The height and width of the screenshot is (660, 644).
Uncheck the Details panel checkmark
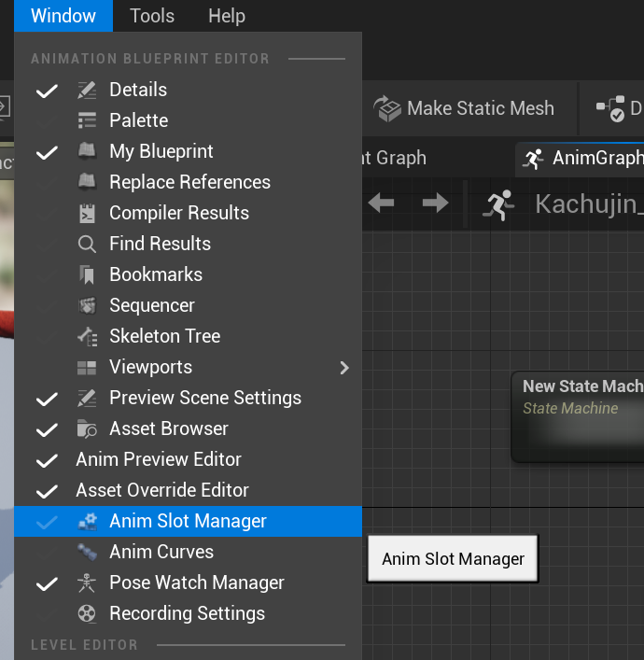(x=47, y=91)
